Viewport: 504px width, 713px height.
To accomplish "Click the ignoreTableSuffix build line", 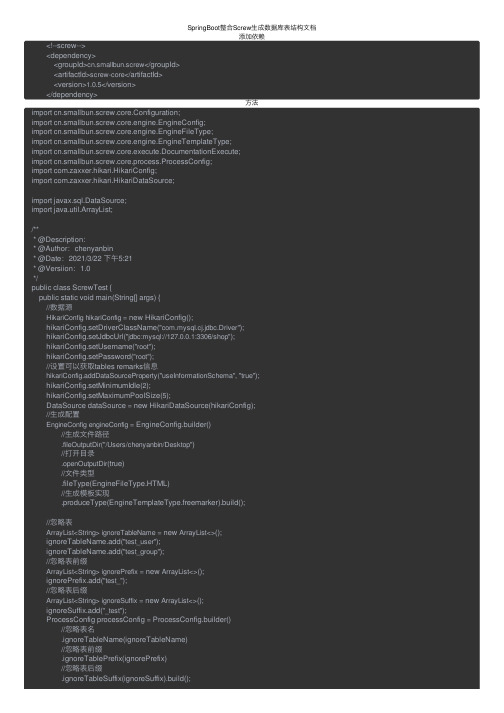I will [x=126, y=678].
